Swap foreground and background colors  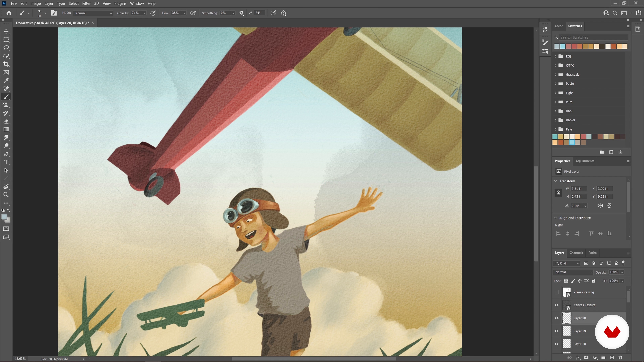pyautogui.click(x=9, y=210)
